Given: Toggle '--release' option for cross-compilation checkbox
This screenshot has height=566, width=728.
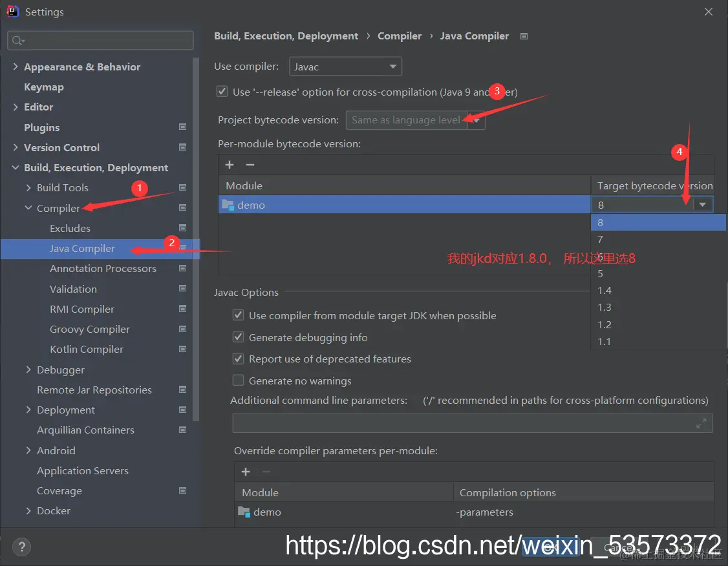Looking at the screenshot, I should (x=222, y=91).
